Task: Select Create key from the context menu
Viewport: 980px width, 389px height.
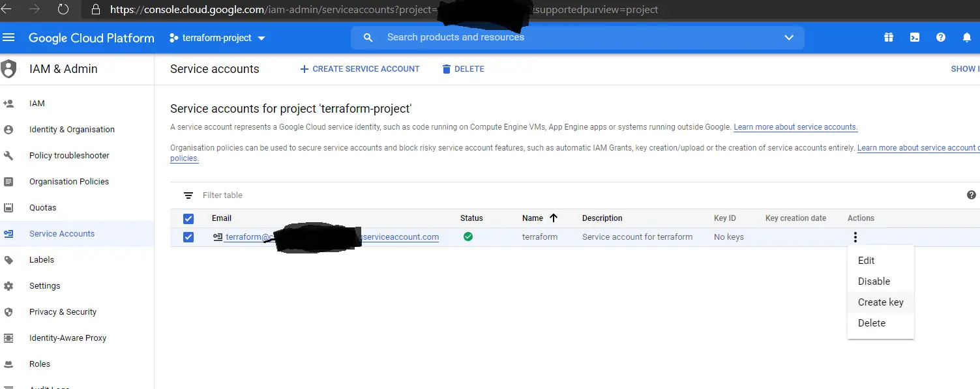Action: coord(880,302)
